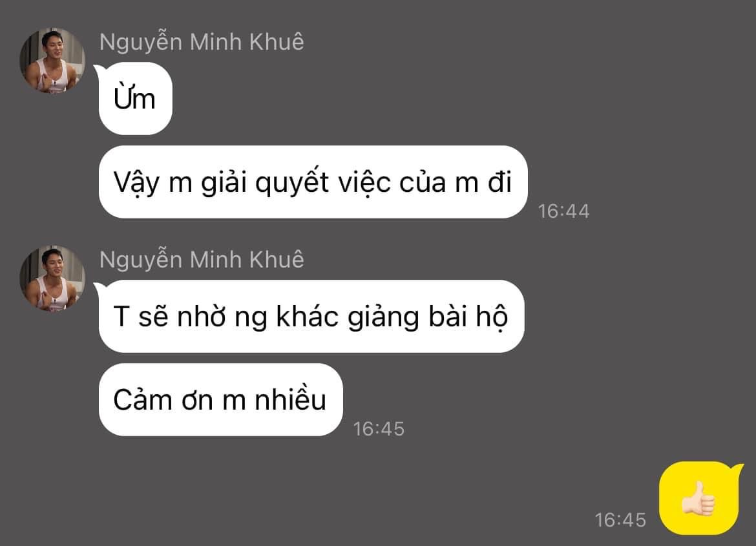The height and width of the screenshot is (546, 756).
Task: Tap the thumbs-up emoji in yellow bubble
Action: tap(698, 499)
